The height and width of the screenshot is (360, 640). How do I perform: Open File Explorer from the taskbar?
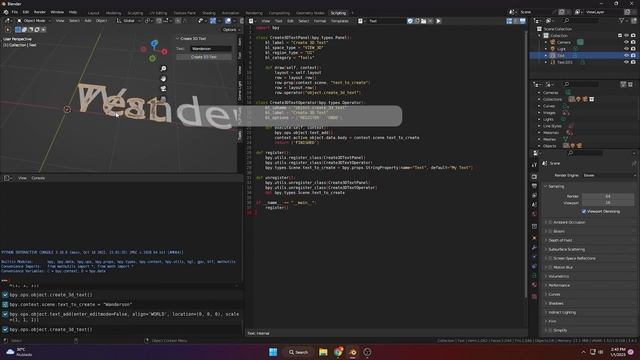click(323, 352)
